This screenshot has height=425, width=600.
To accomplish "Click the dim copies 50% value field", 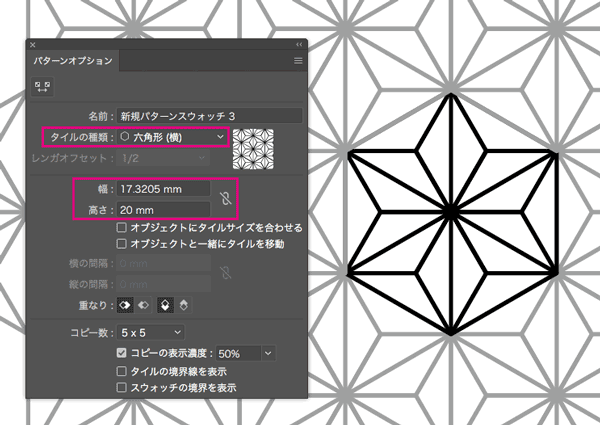I will (x=239, y=353).
